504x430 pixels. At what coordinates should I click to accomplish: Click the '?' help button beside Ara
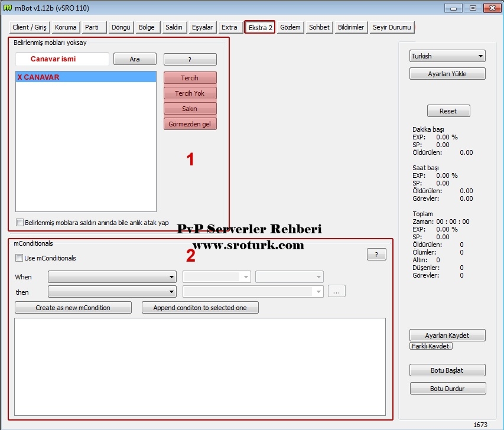190,59
